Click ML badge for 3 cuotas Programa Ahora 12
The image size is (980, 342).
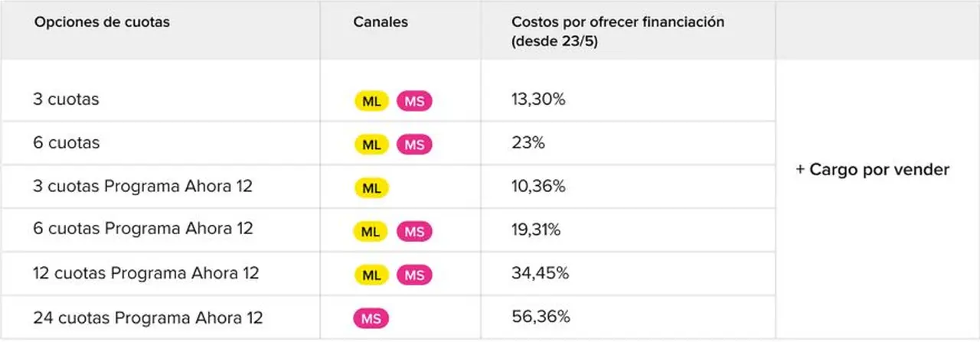point(371,187)
